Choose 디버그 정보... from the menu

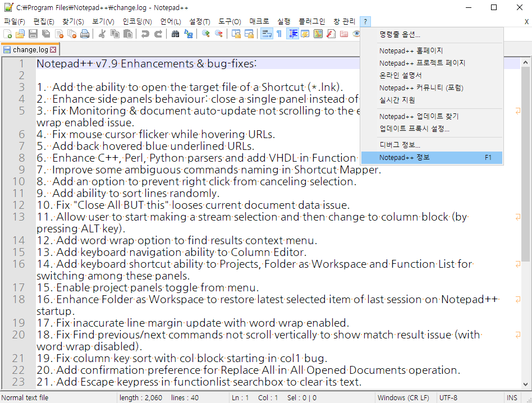[x=432, y=145]
